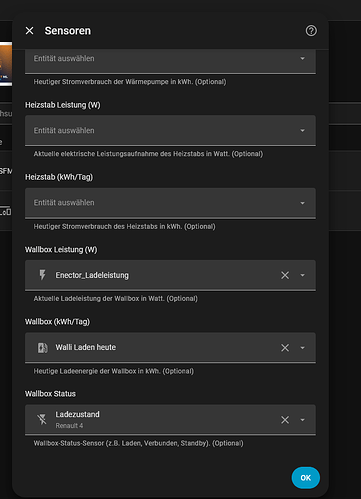Screen dimensions: 361x499
Task: Open Wallbox Status dropdown arrow
Action: (302, 420)
